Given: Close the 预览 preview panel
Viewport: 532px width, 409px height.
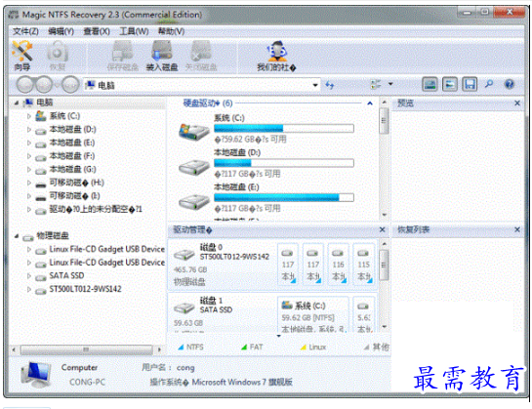Looking at the screenshot, I should [517, 102].
